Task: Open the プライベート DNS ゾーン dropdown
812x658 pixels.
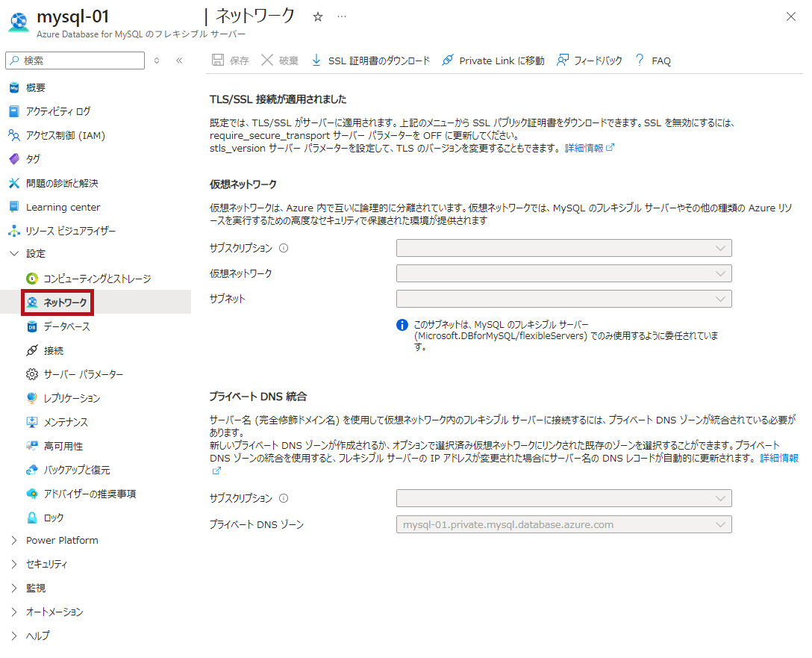Action: (563, 524)
